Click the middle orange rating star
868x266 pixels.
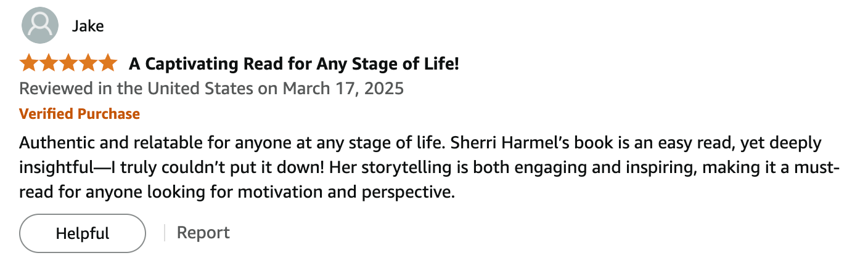(68, 63)
